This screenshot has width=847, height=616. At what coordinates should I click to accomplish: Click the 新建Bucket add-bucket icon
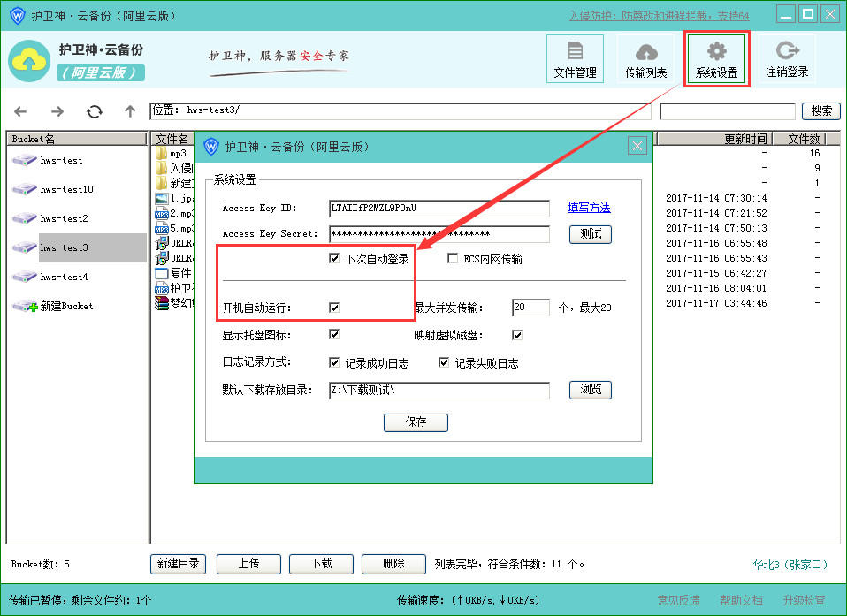[x=24, y=306]
